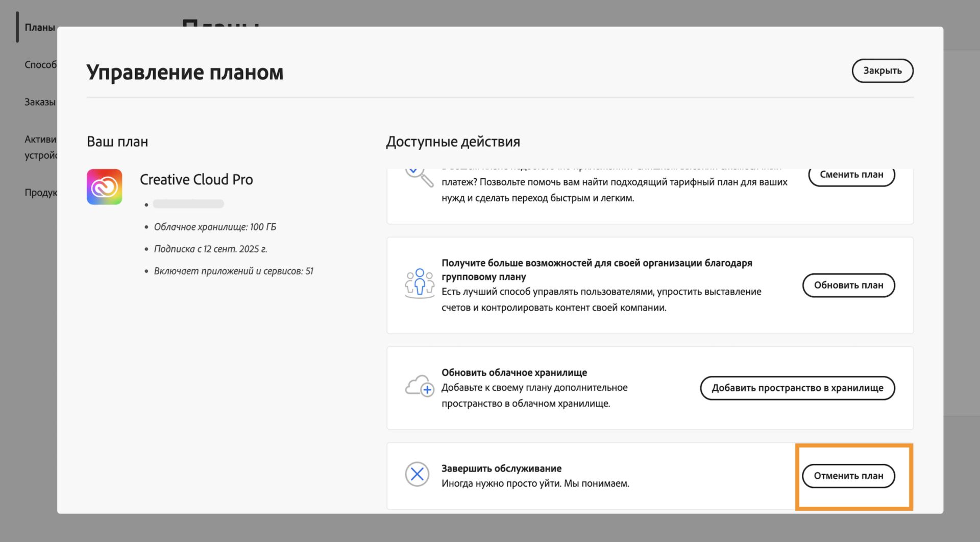
Task: Click the Облачное хранилище 100 ГБ bullet
Action: (215, 227)
